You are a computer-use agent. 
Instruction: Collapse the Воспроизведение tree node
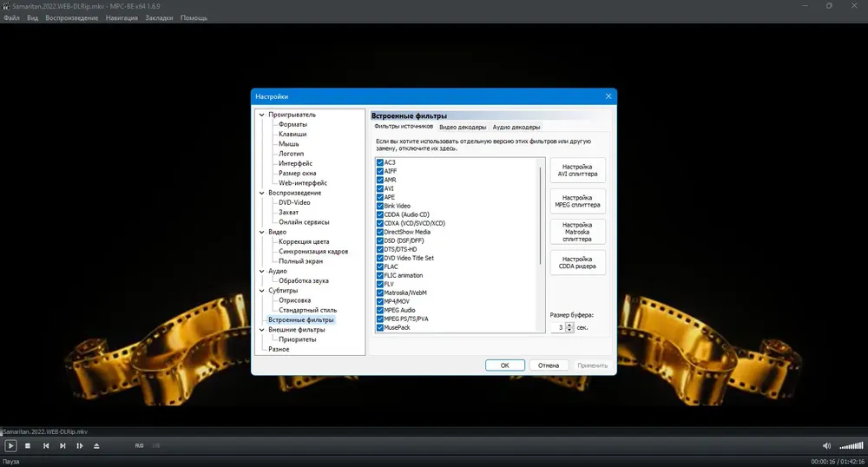point(262,193)
